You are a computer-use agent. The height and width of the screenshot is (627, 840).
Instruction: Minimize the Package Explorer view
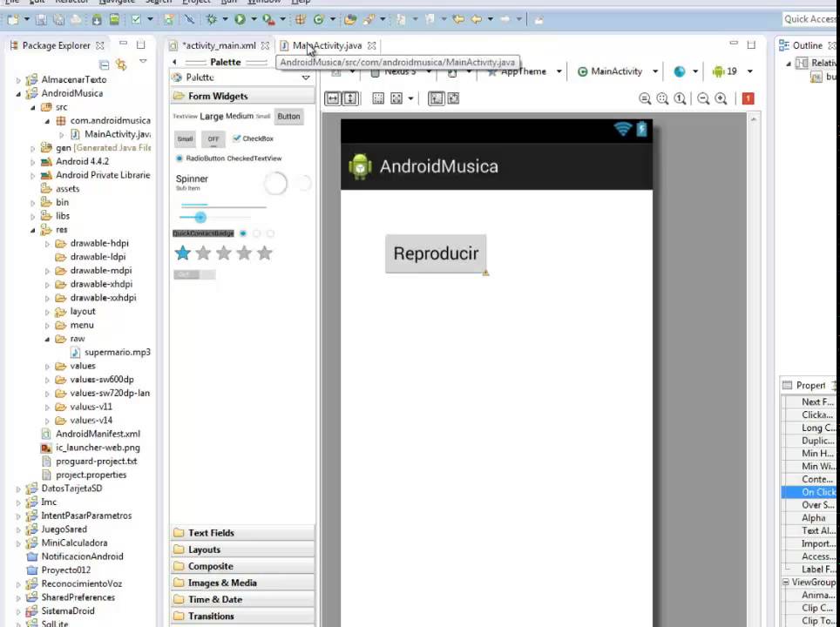123,44
